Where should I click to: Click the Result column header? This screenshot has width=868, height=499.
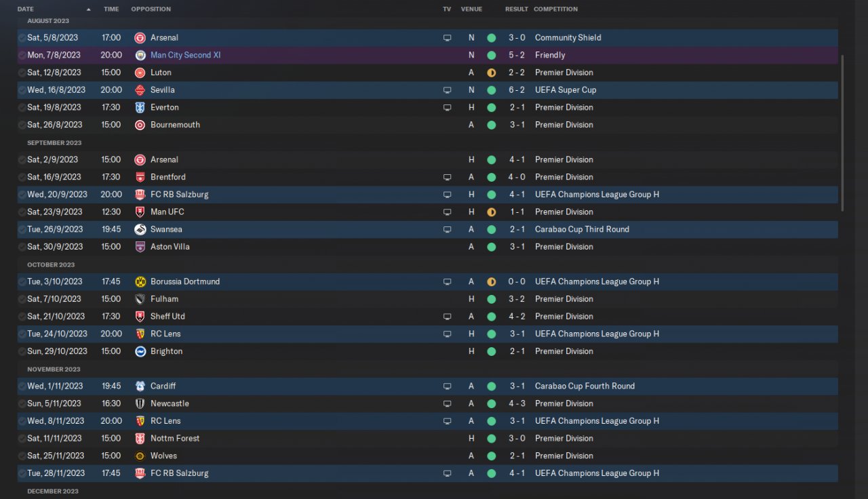pyautogui.click(x=516, y=9)
